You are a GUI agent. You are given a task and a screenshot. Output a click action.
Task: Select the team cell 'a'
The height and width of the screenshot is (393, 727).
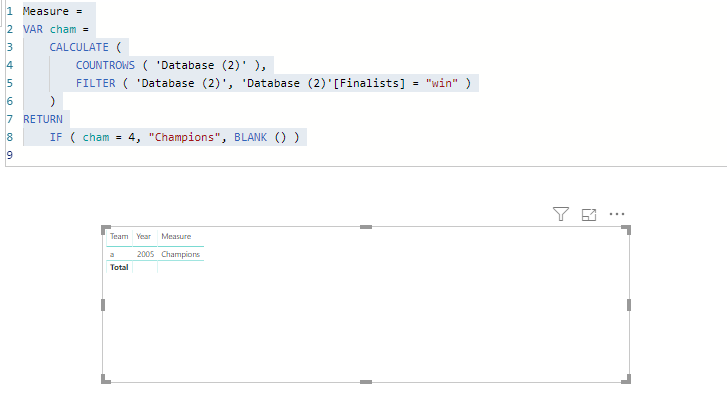pos(112,254)
